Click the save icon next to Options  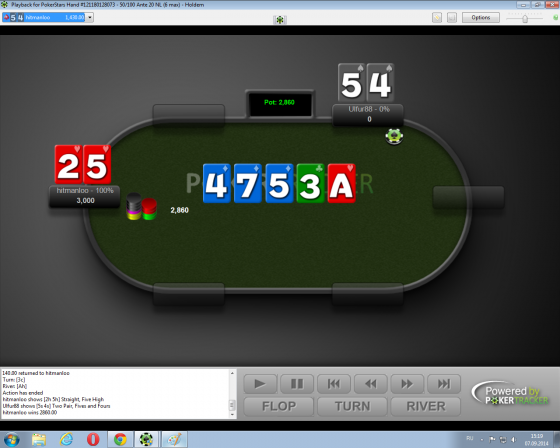coord(452,18)
